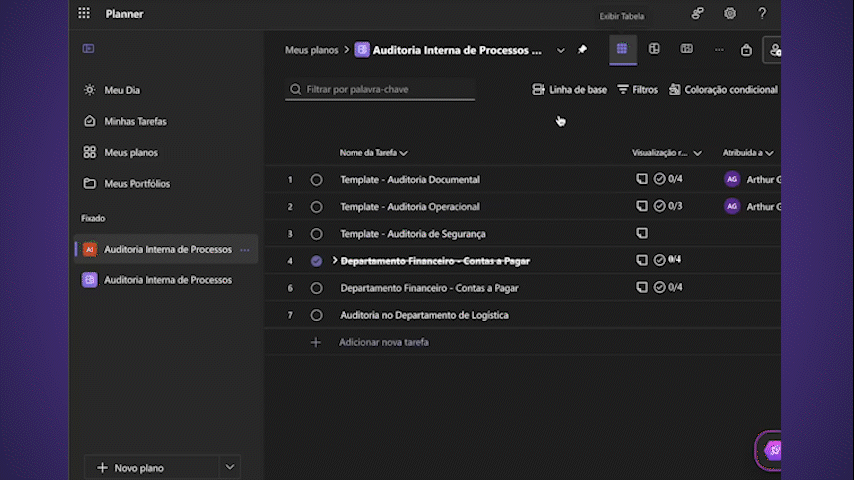Open the app launcher waffle icon

[84, 14]
